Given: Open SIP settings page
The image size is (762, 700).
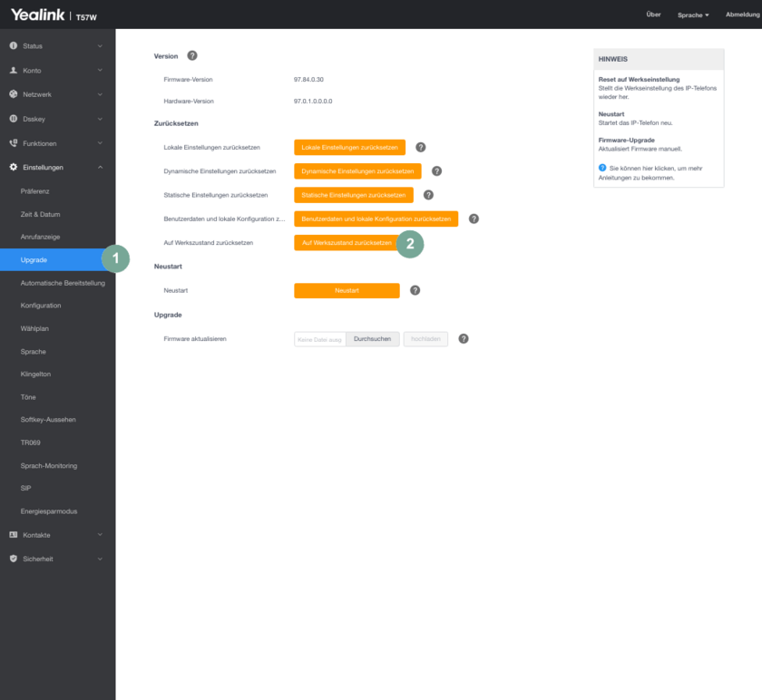Looking at the screenshot, I should click(x=25, y=488).
